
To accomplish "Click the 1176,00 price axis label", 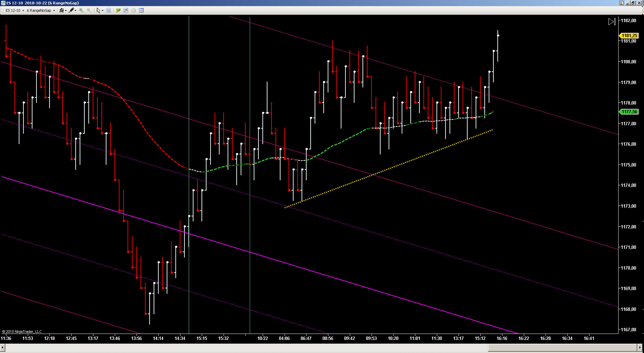I will pos(629,144).
